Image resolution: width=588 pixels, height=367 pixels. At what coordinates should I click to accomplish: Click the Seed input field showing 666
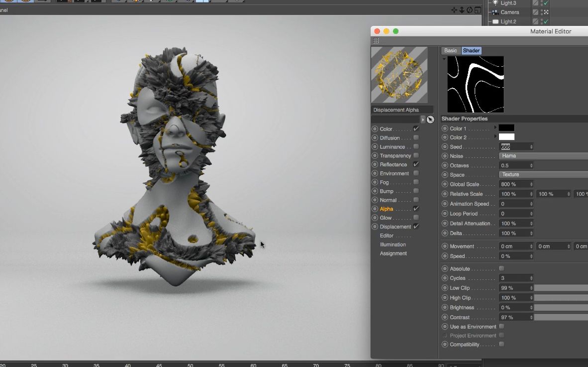[514, 146]
